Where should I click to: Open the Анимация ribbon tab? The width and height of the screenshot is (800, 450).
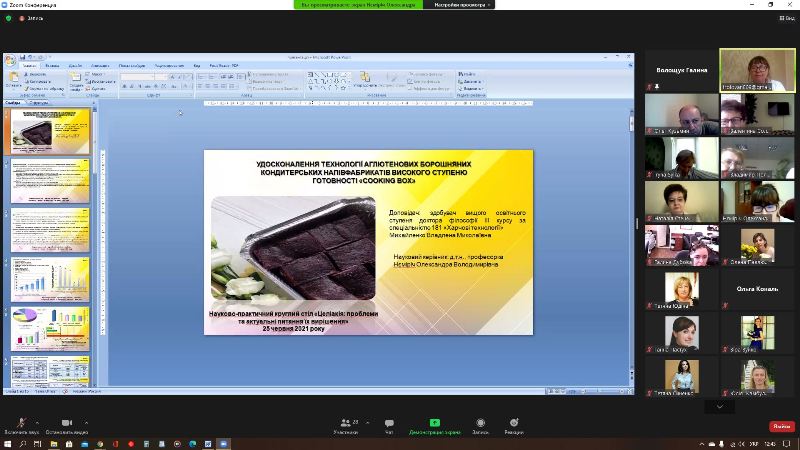pos(100,66)
